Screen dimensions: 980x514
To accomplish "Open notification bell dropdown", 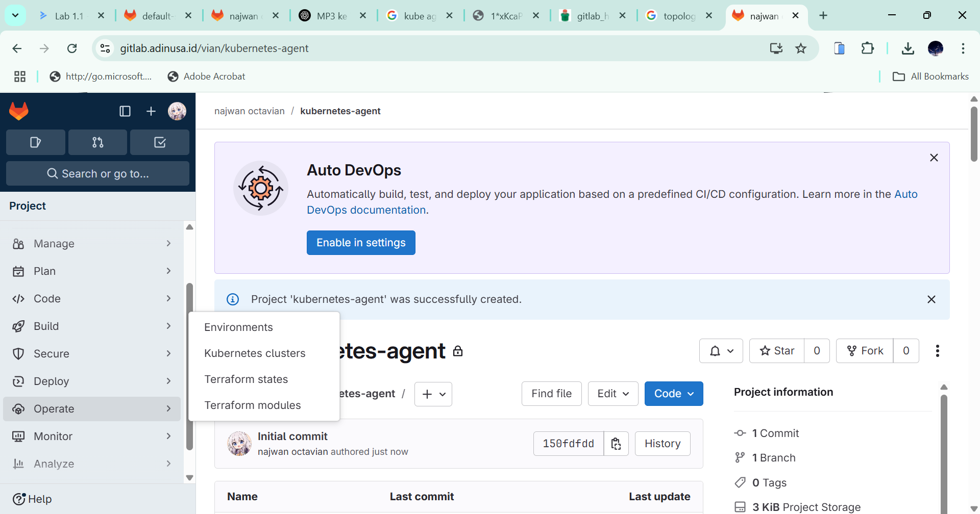I will 721,351.
